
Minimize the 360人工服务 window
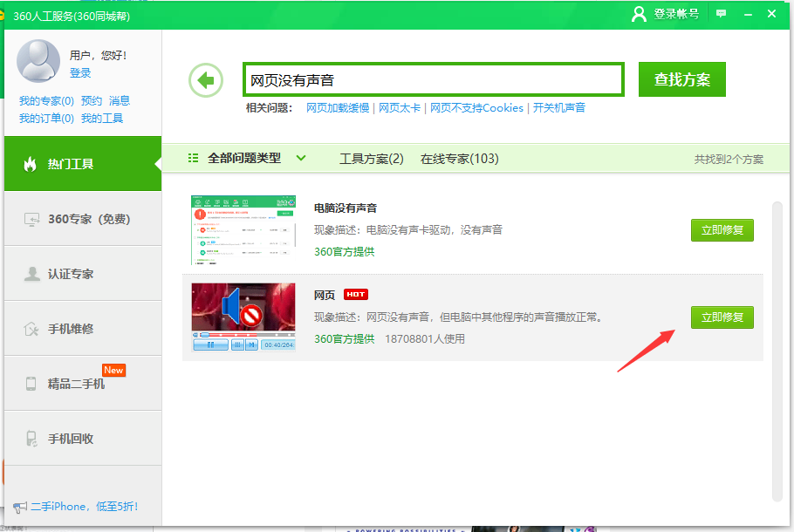pyautogui.click(x=748, y=14)
